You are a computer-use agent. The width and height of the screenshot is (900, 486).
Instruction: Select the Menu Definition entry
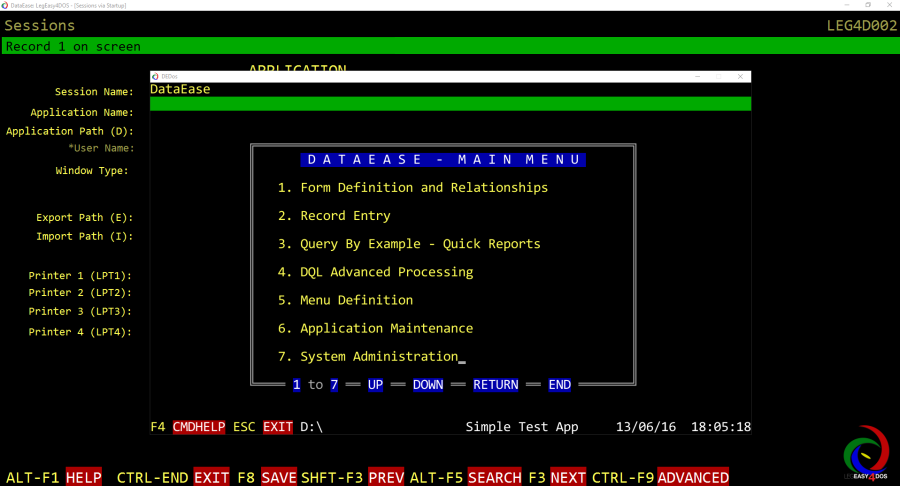click(x=345, y=300)
